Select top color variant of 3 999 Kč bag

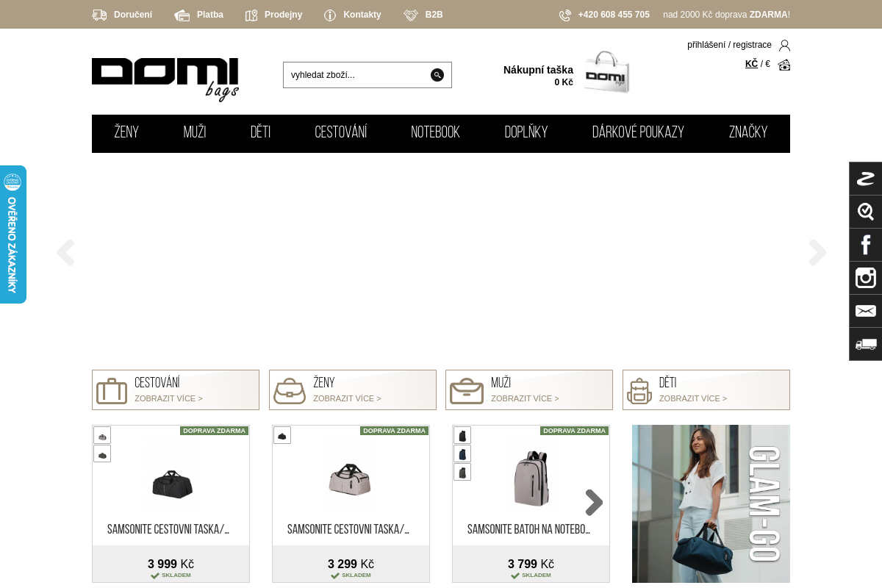[102, 436]
